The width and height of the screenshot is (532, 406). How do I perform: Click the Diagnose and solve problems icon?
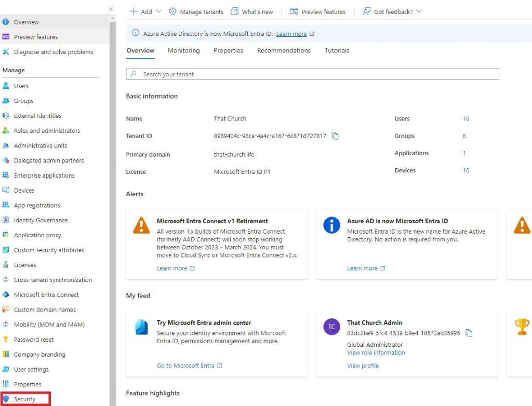[6, 52]
